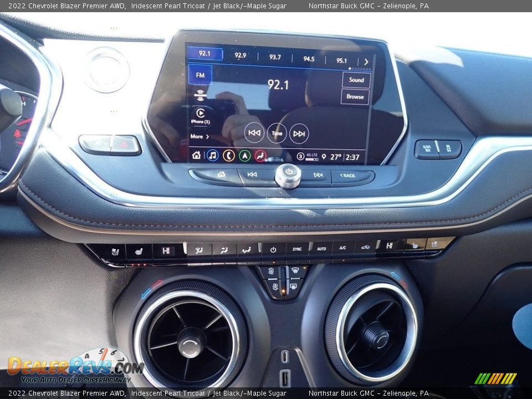Select the 94.5 preset

[x=309, y=59]
